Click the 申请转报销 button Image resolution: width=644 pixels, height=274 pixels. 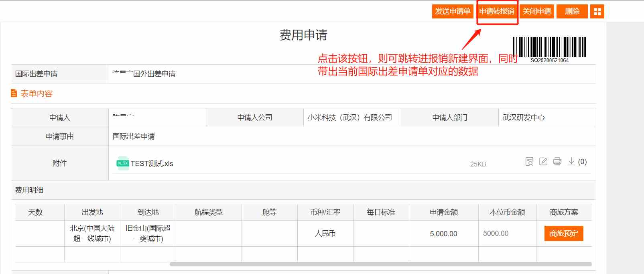tap(497, 11)
